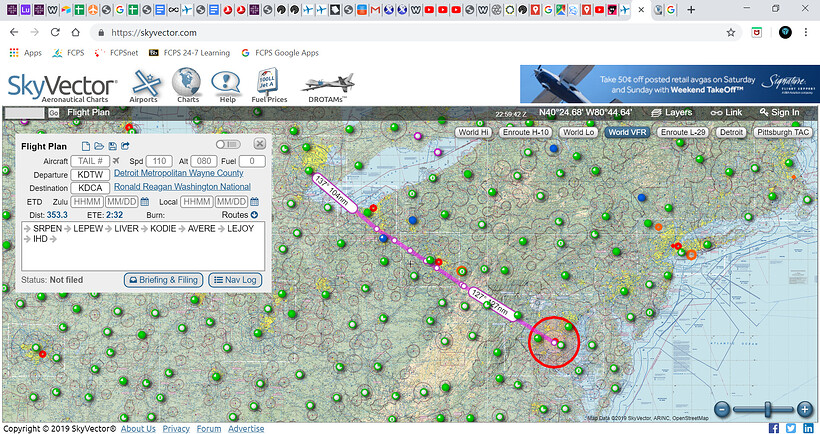Switch to Pittsburgh TAC chart
This screenshot has width=820, height=434.
[x=783, y=132]
